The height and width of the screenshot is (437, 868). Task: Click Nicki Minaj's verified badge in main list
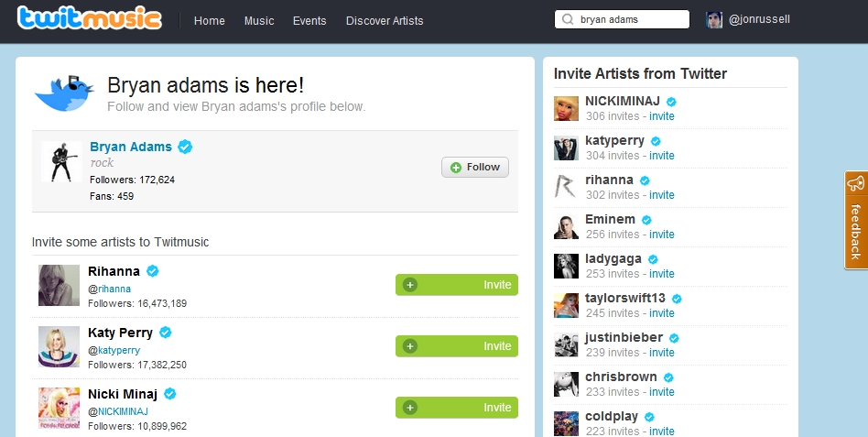pos(170,394)
